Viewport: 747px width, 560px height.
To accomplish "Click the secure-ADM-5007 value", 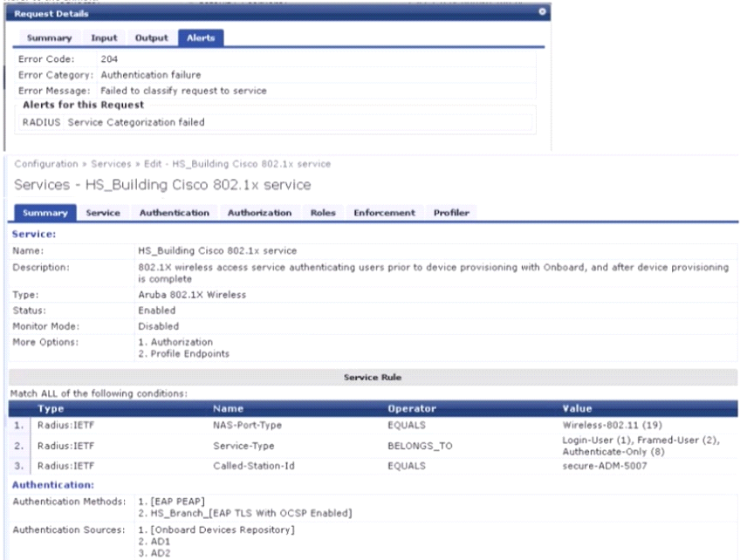I will (605, 466).
